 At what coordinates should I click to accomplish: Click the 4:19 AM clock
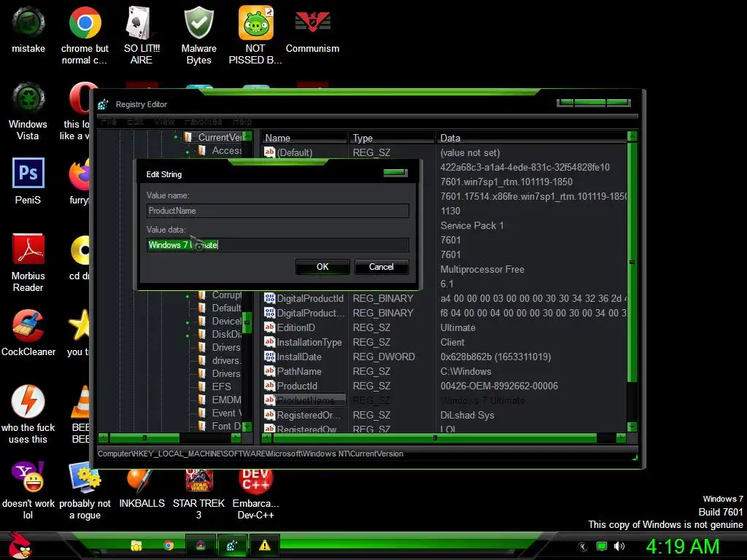click(x=682, y=546)
